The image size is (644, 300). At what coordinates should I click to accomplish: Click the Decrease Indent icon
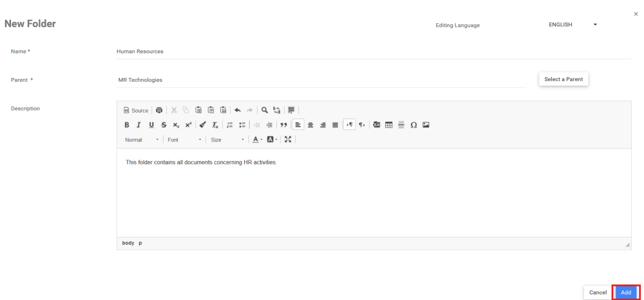[257, 125]
